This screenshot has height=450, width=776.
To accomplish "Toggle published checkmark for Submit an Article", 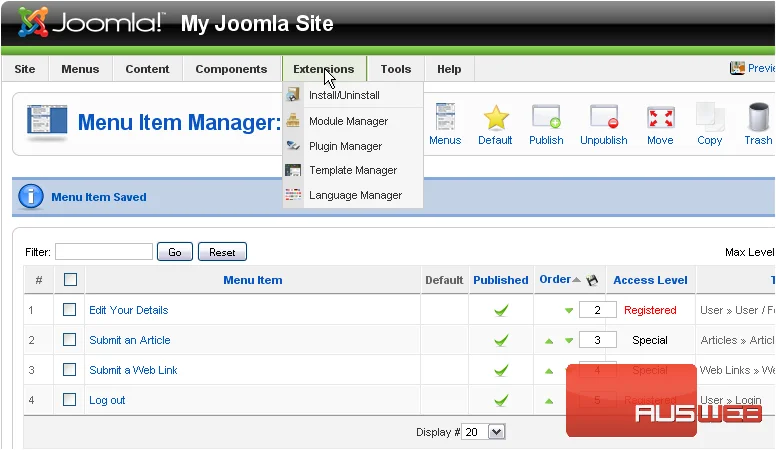I will (501, 340).
